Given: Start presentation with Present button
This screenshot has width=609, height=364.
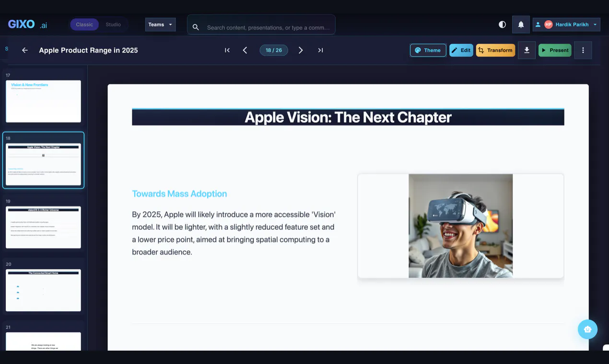Looking at the screenshot, I should pyautogui.click(x=555, y=50).
